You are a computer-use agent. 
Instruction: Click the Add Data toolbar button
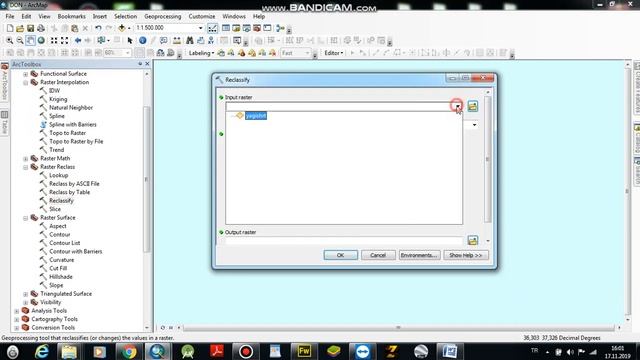point(122,28)
